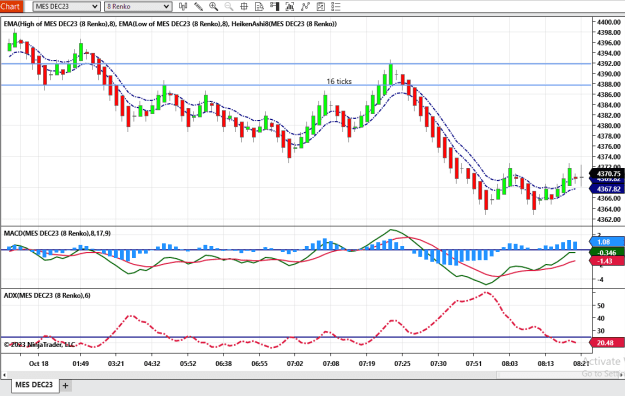Add a new tab with plus button
Image resolution: width=625 pixels, height=396 pixels.
pyautogui.click(x=65, y=386)
